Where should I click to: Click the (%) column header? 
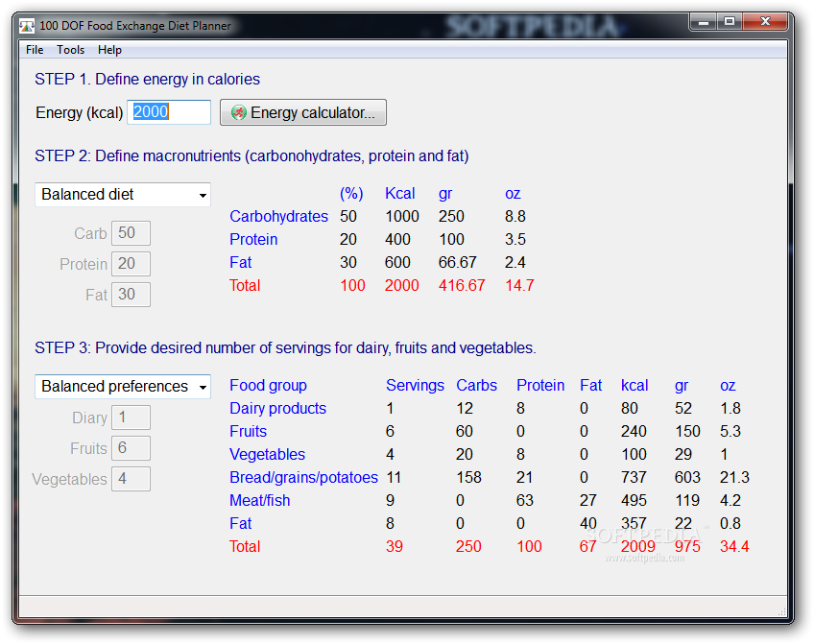tap(351, 194)
